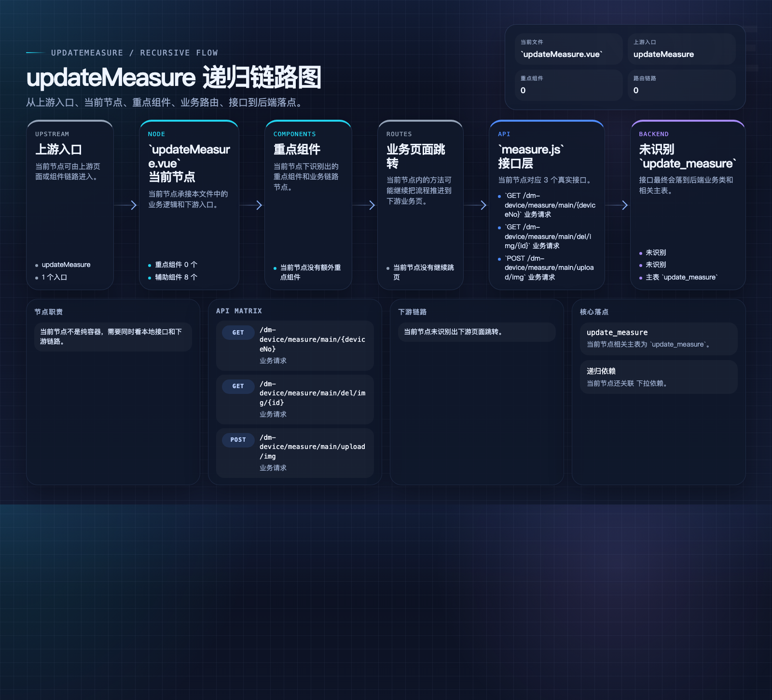Open the NODE updateMeasure.vue 当前节点 heading

[189, 163]
